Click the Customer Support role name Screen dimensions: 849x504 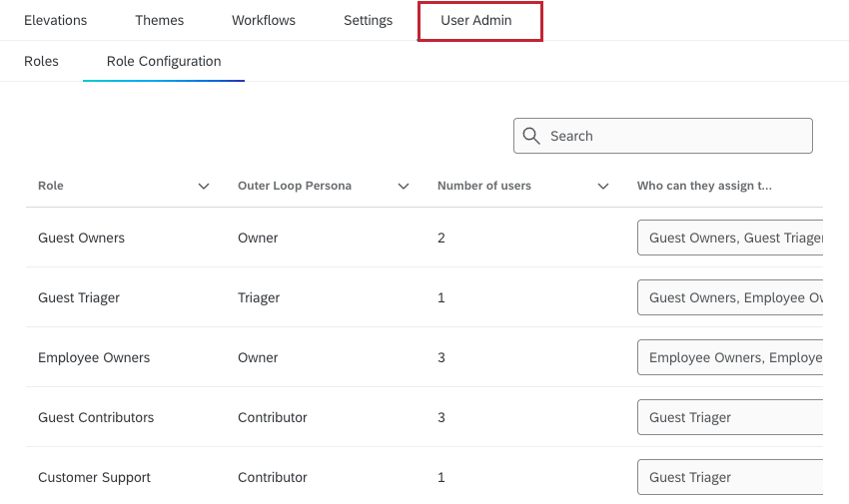pos(94,477)
